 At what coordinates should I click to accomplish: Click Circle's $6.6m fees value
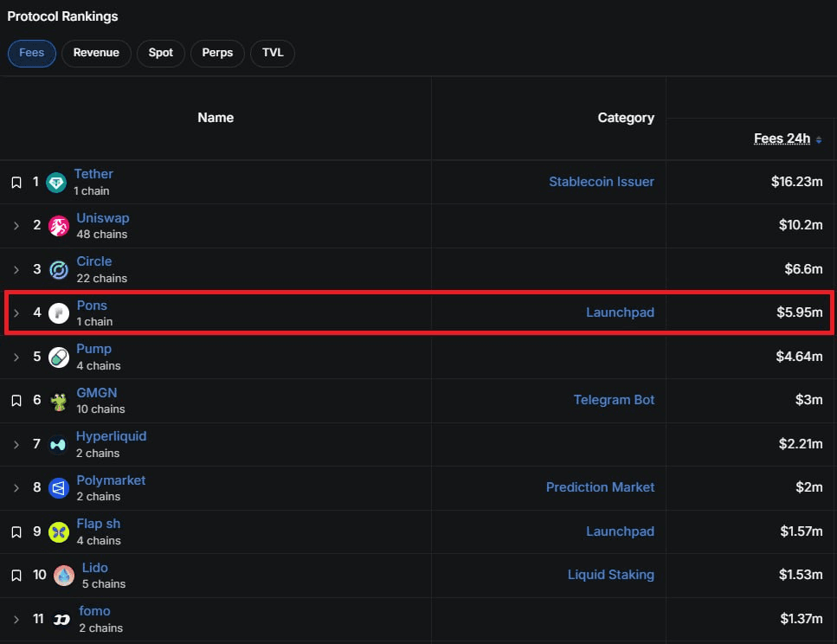[803, 268]
